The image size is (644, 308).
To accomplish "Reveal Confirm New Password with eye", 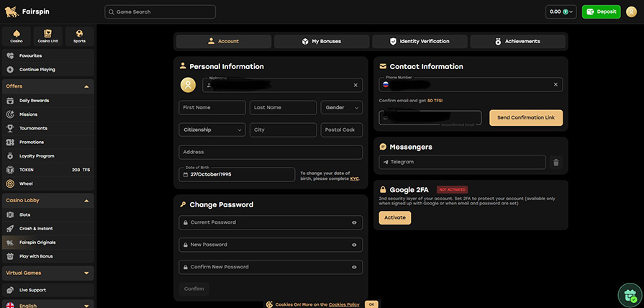I will pos(354,267).
